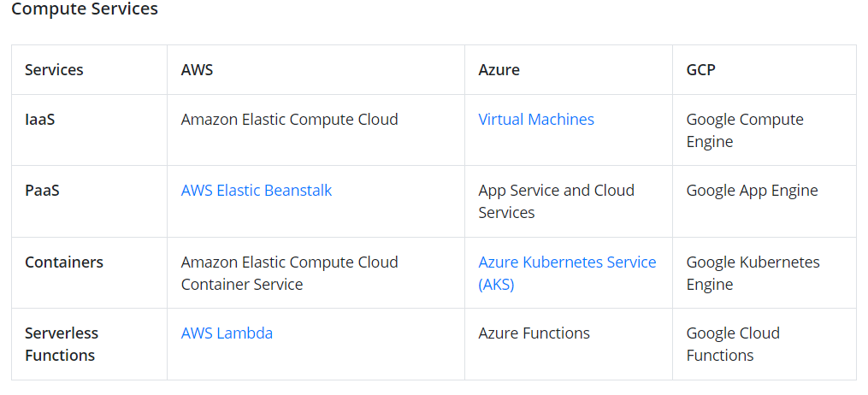Screen dimensions: 868x395
Task: Click the AWS Elastic Beanstalk link
Action: pos(257,191)
